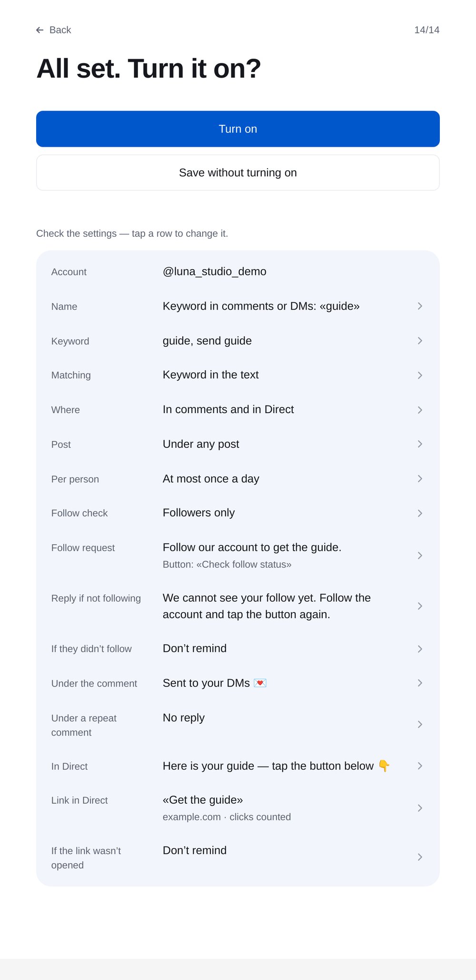Choose Save without turning on
476x980 pixels.
click(x=238, y=173)
